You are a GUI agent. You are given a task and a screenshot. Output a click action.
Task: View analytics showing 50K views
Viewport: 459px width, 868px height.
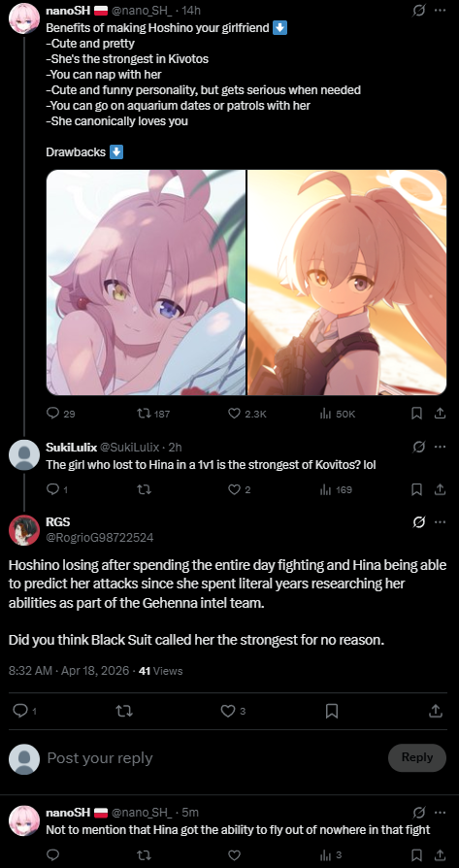[338, 414]
